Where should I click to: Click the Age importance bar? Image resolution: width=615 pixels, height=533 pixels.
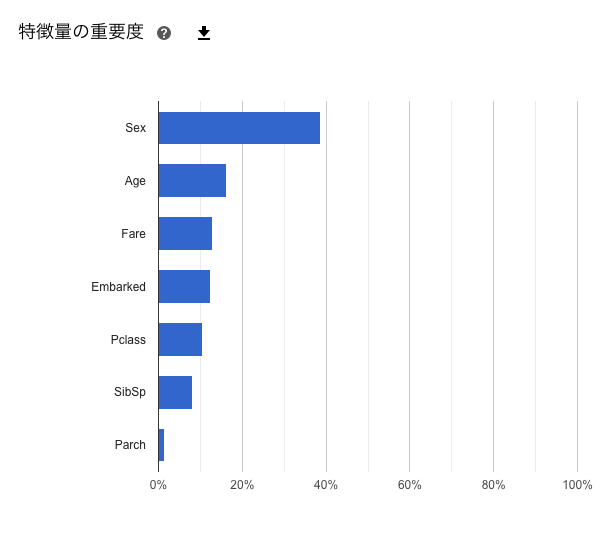tap(192, 181)
